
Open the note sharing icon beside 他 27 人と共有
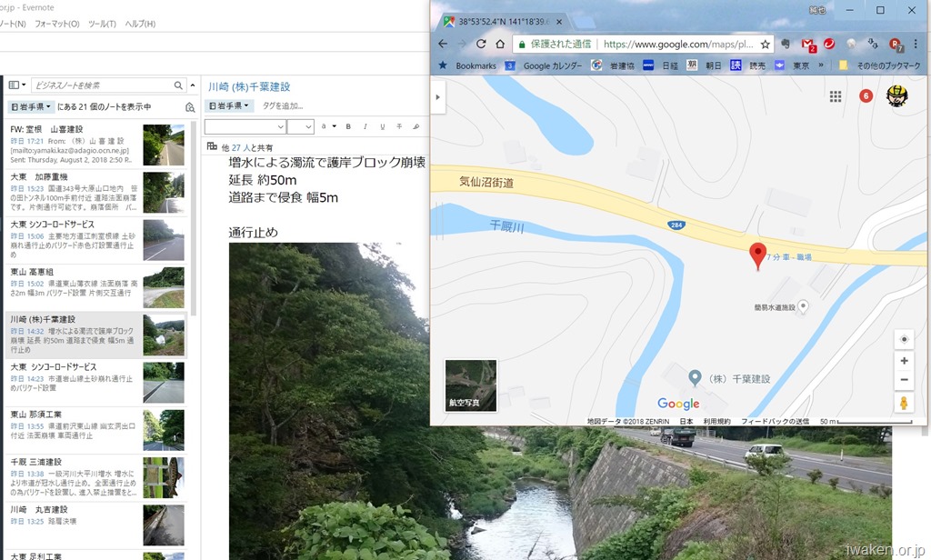click(212, 146)
